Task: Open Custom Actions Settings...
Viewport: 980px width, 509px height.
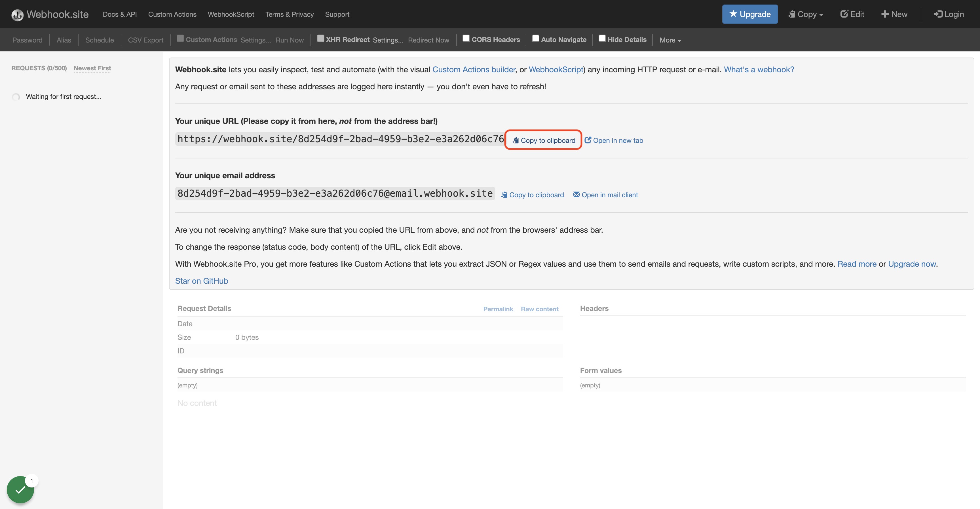Action: (x=256, y=40)
